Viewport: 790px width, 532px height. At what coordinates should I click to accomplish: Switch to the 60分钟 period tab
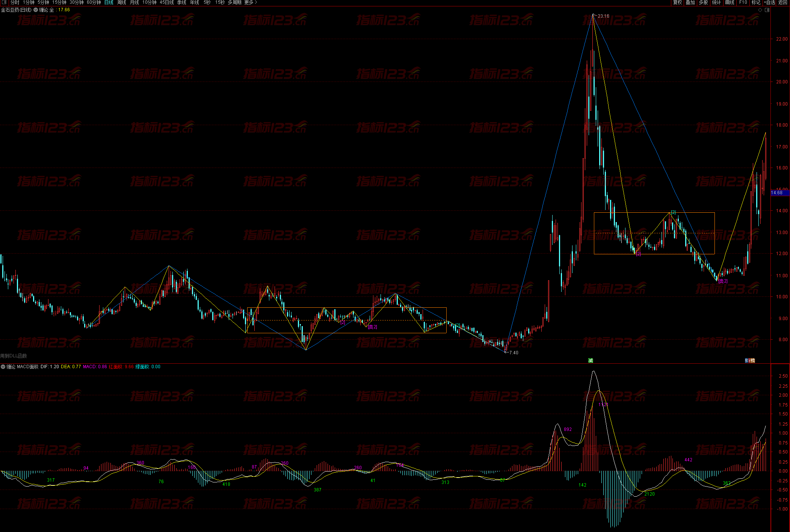click(94, 2)
